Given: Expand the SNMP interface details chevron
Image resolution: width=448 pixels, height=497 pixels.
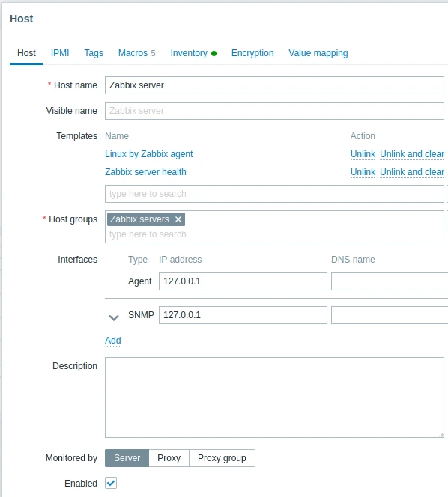Looking at the screenshot, I should (114, 317).
